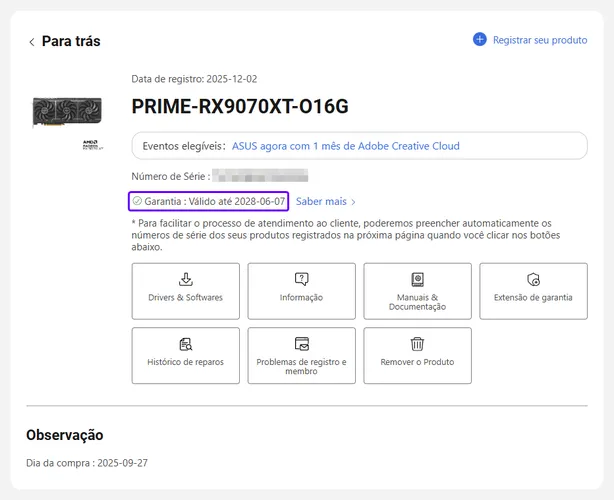Open the Saber mais warranty link
Screen dimensions: 614x500
click(321, 201)
